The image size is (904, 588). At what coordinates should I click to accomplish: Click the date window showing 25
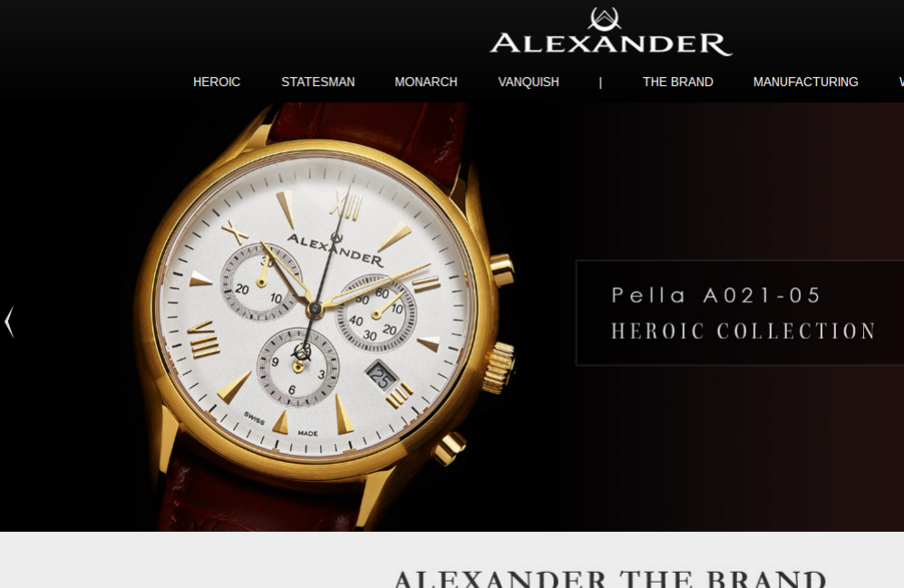381,377
